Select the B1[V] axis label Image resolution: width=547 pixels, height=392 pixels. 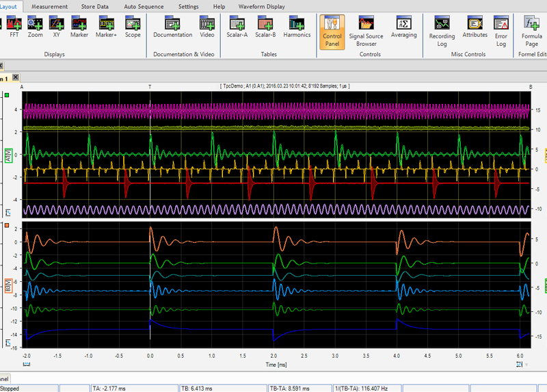coord(8,285)
